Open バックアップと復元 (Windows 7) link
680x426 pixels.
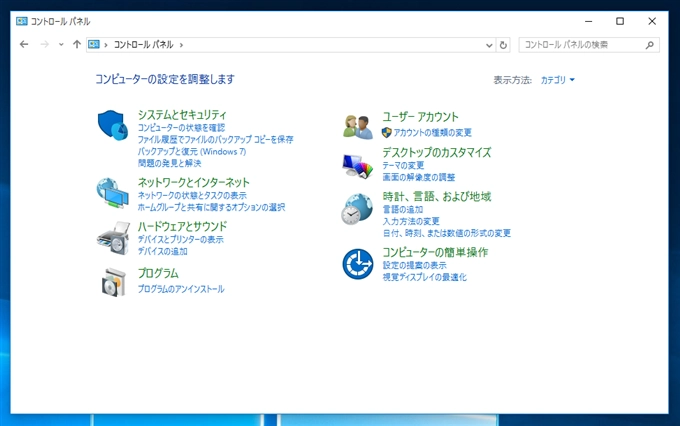click(192, 151)
